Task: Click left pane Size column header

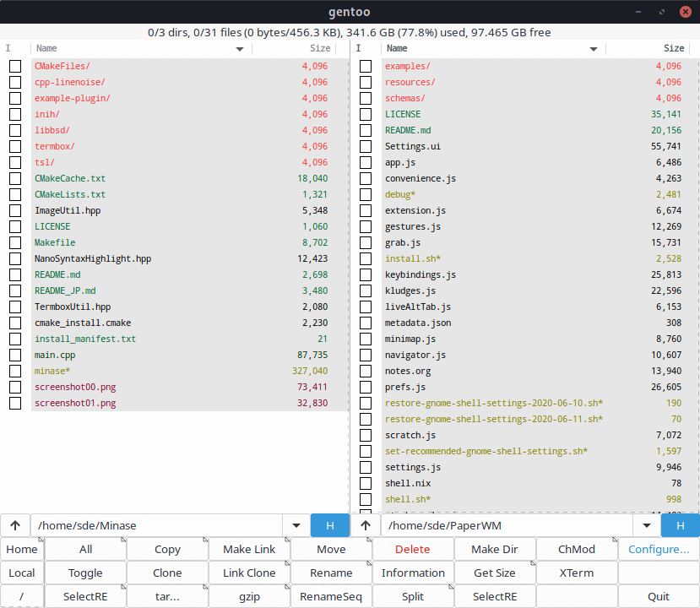Action: [295, 49]
